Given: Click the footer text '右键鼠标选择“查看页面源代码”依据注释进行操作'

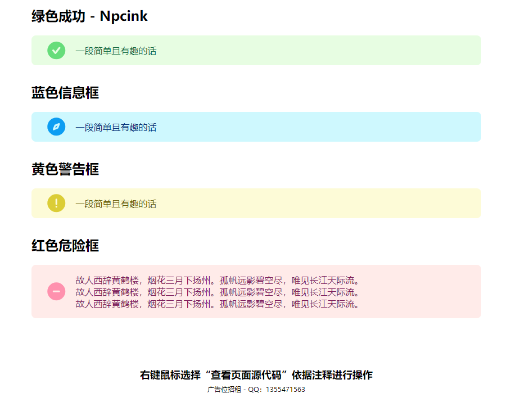Looking at the screenshot, I should tap(256, 375).
